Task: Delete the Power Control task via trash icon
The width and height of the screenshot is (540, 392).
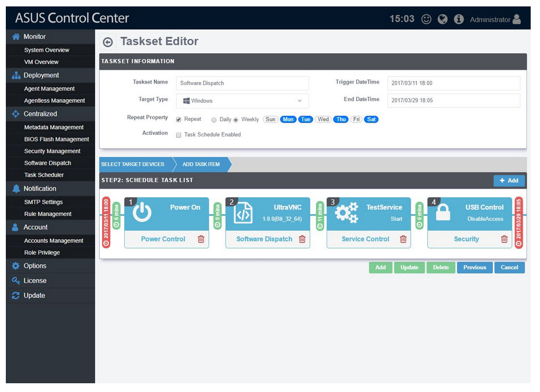Action: [201, 239]
